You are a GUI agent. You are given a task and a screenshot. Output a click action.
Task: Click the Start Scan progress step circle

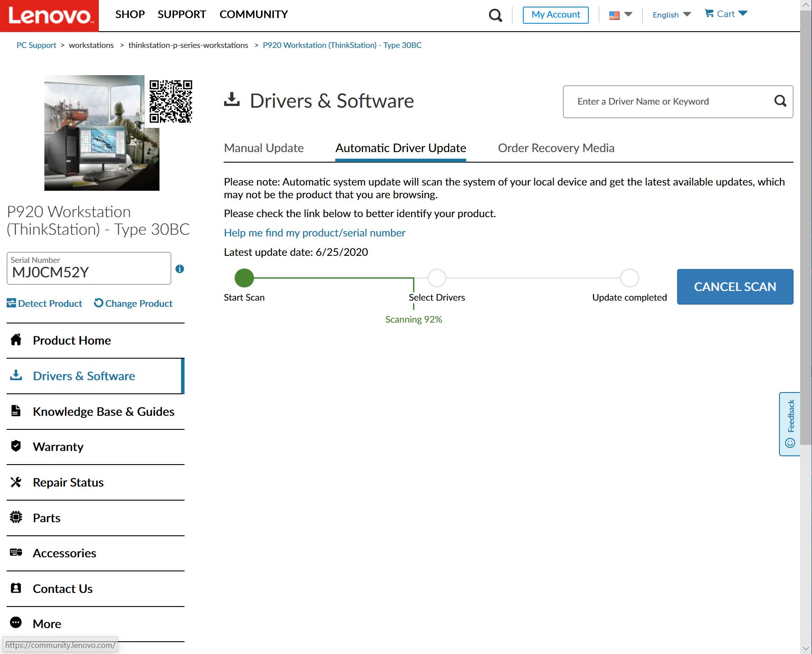pyautogui.click(x=244, y=278)
